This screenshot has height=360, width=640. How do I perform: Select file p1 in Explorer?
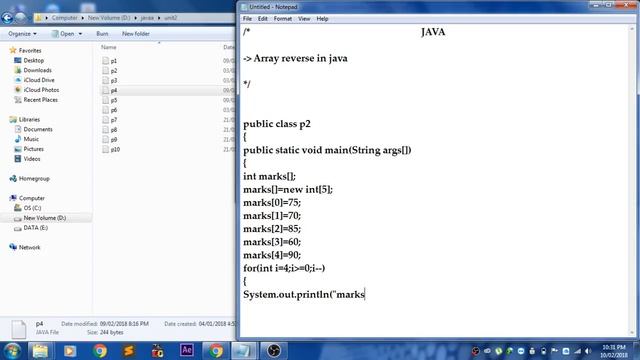113,61
